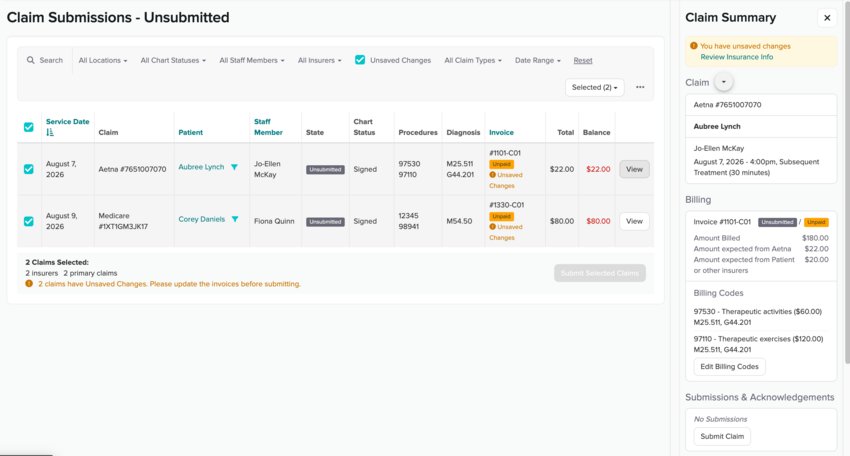Click the Aubree Lynch name in Claim Summary
The image size is (850, 456).
(x=717, y=126)
